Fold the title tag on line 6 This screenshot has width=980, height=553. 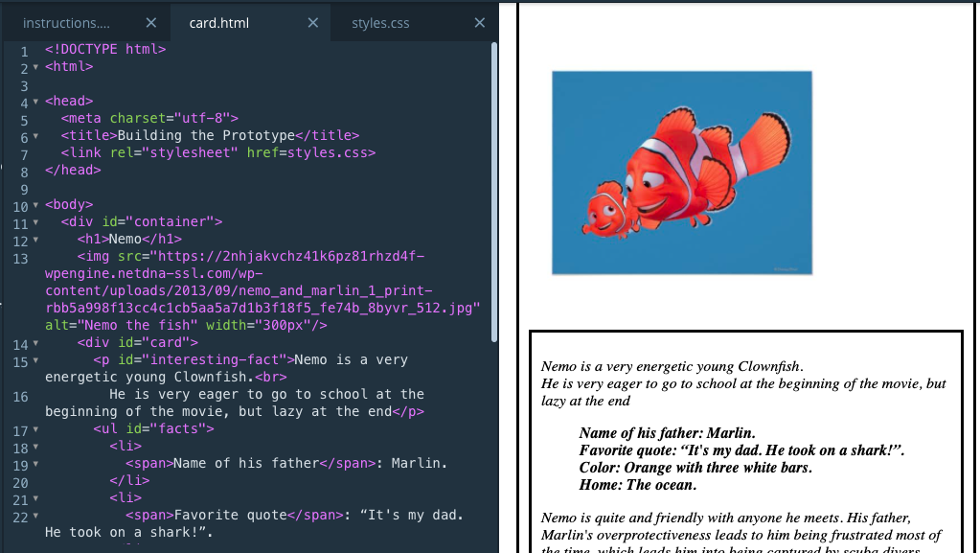coord(35,136)
